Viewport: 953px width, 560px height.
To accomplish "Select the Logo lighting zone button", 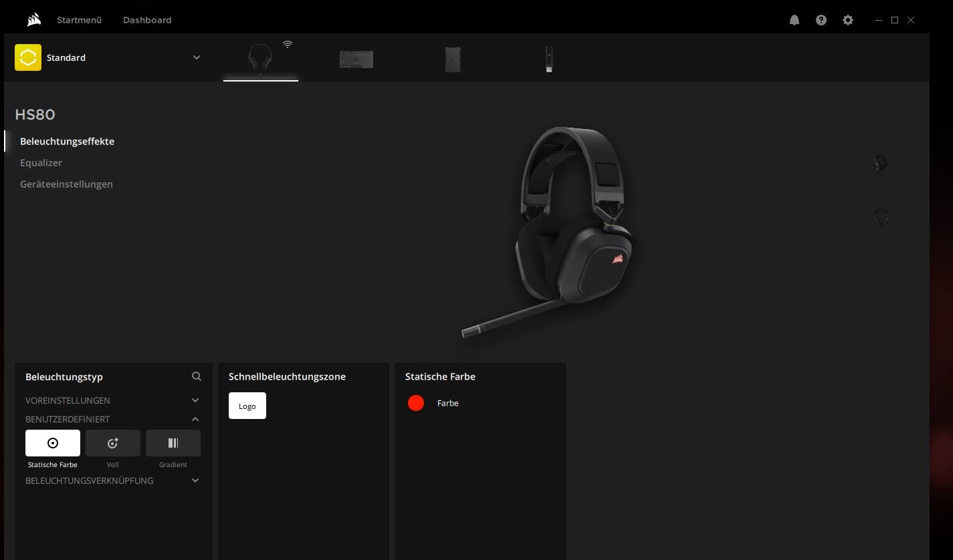I will coord(247,406).
